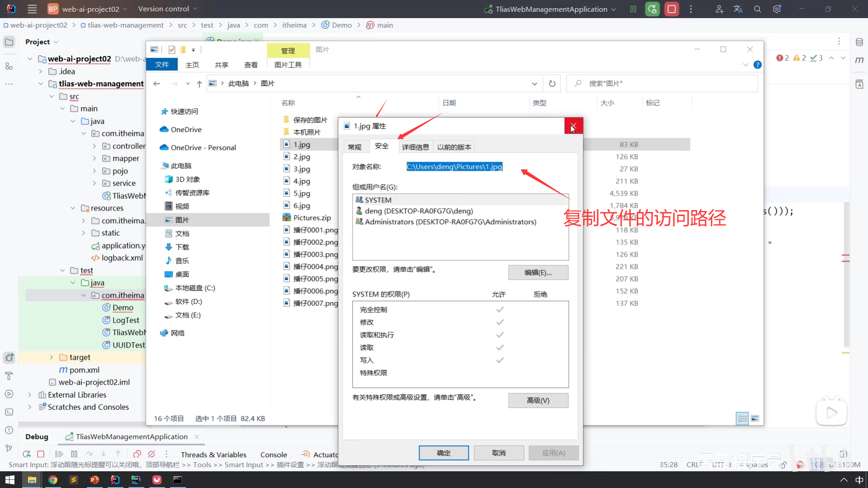Refresh the Explorer address bar
The image size is (868, 488).
point(552,84)
